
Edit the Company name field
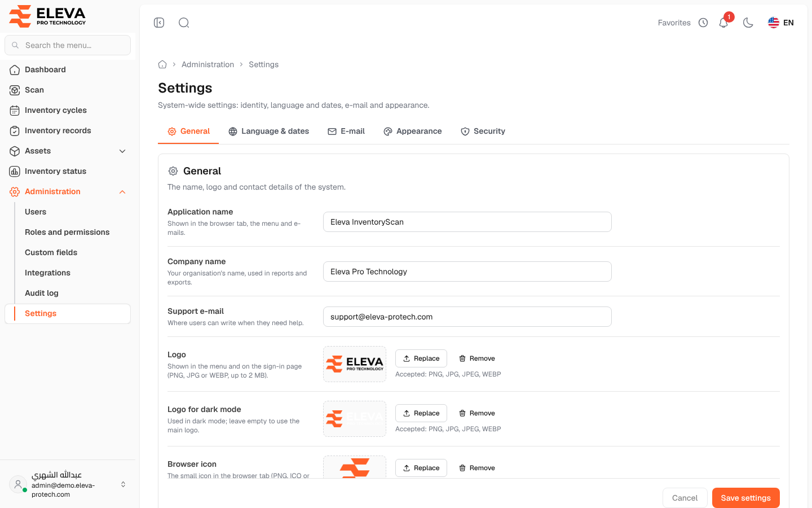[x=467, y=271]
